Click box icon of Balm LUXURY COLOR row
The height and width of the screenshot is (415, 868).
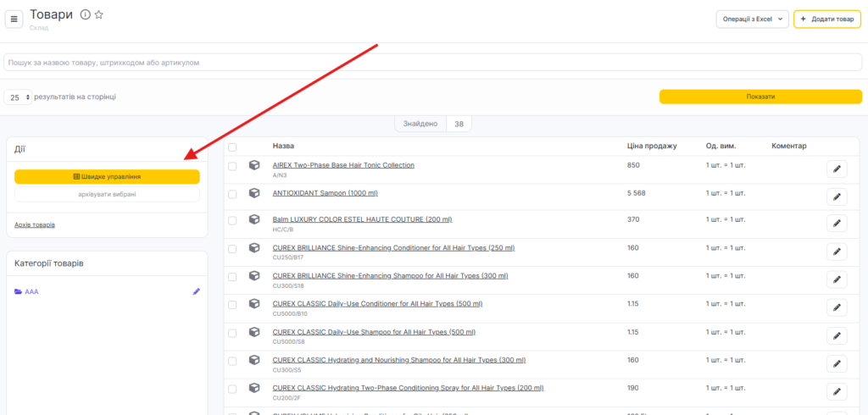tap(254, 219)
